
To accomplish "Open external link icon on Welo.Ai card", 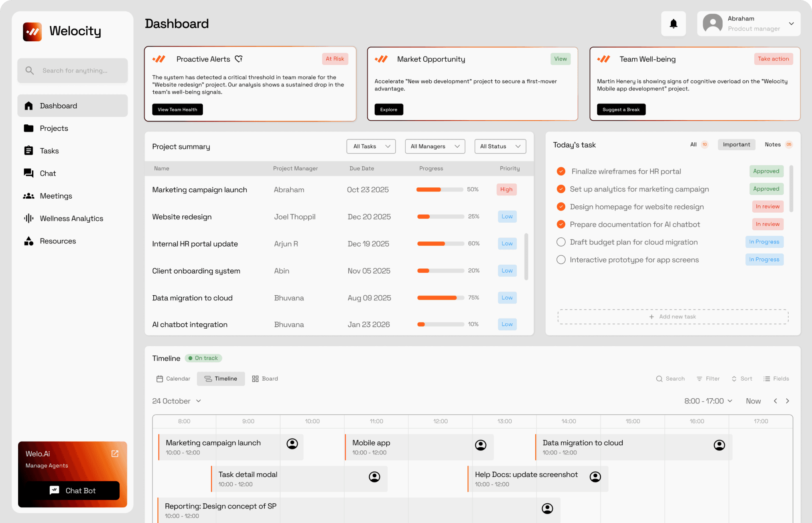I will [115, 454].
